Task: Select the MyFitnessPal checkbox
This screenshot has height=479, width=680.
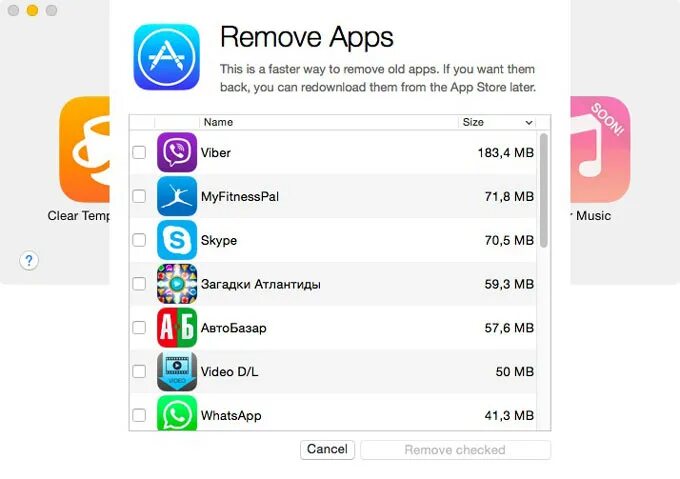Action: point(139,196)
